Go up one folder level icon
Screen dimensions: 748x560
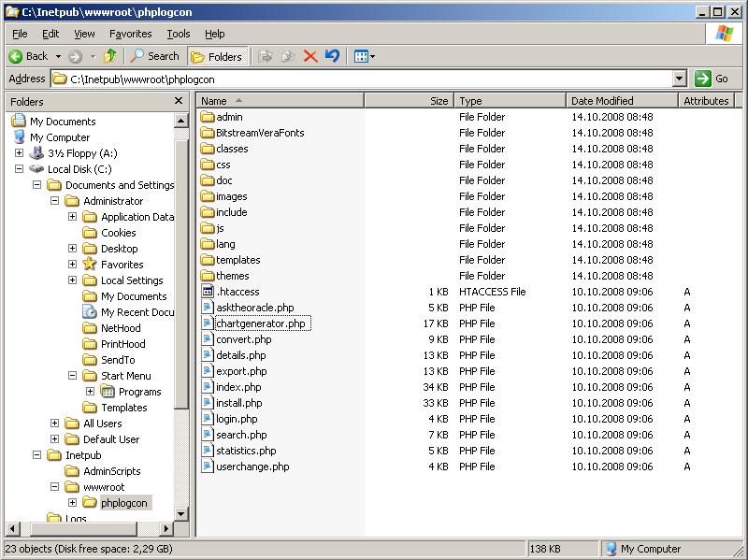pos(110,56)
